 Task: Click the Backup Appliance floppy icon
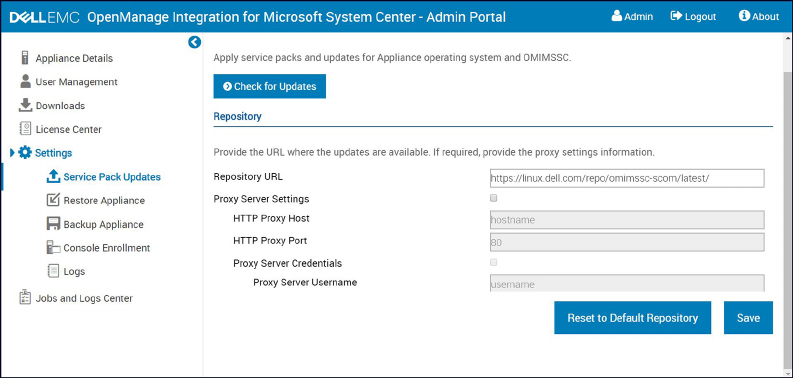click(x=53, y=224)
